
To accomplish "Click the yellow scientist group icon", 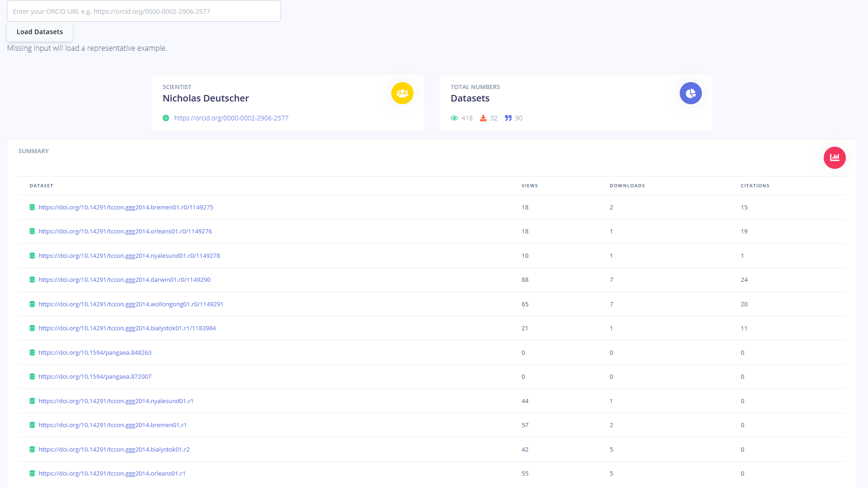I will [402, 93].
